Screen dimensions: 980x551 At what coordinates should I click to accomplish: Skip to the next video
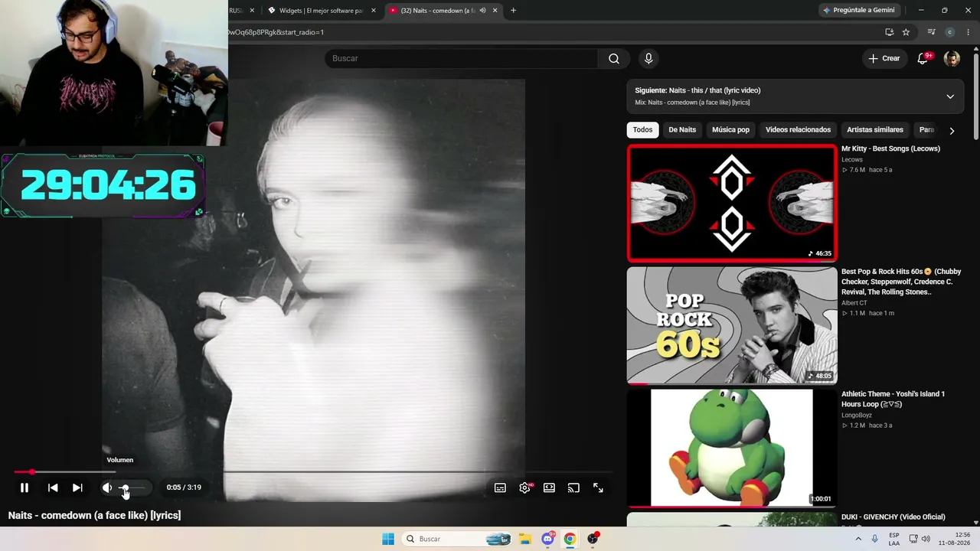point(77,487)
